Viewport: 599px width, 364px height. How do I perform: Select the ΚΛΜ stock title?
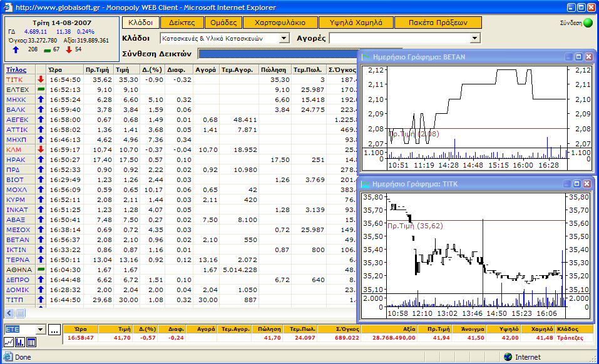pyautogui.click(x=14, y=149)
